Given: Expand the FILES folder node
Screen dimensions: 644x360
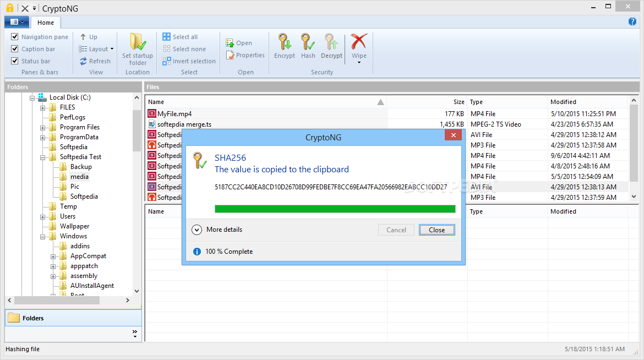Looking at the screenshot, I should tap(42, 108).
